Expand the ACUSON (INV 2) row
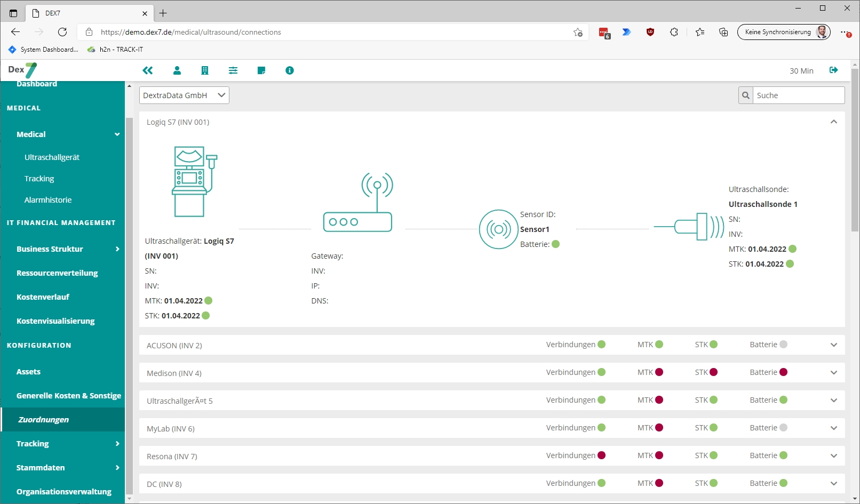This screenshot has width=860, height=504. (x=834, y=345)
